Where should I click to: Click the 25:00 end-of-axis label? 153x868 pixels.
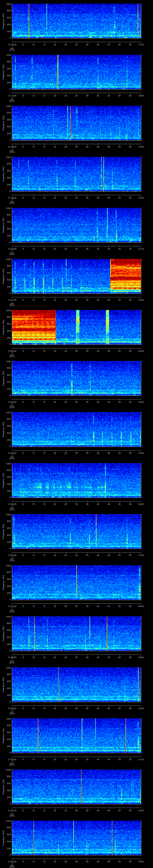coord(141,453)
